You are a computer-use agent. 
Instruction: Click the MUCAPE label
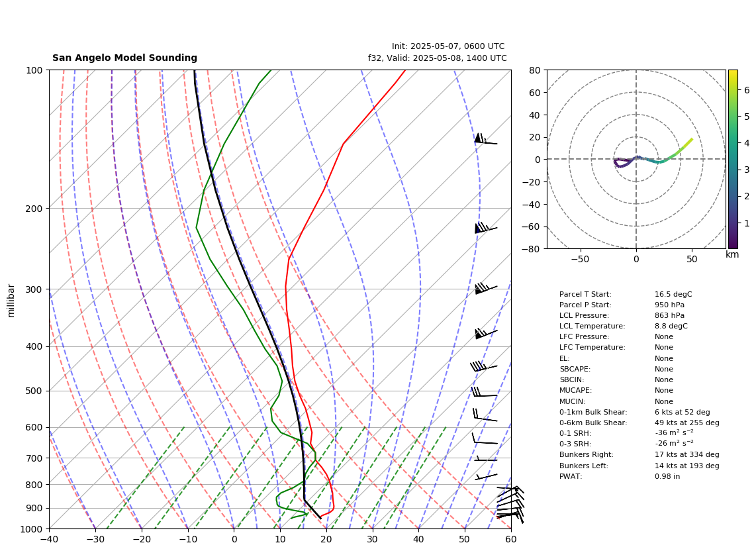click(576, 390)
